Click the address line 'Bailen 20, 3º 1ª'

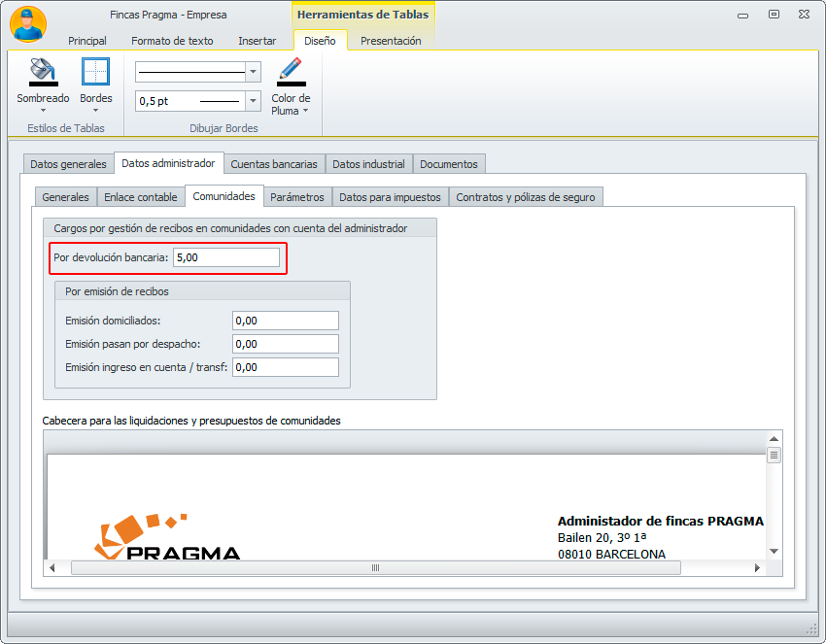click(602, 537)
